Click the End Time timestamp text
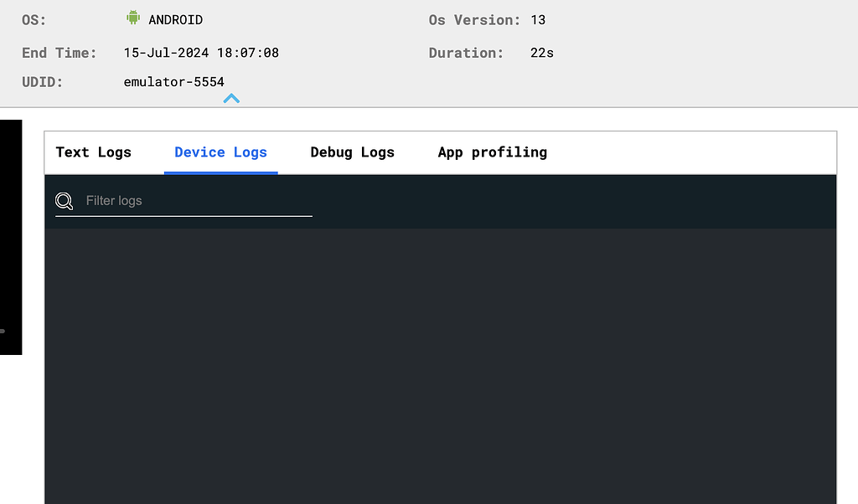Viewport: 858px width, 504px height. [201, 52]
